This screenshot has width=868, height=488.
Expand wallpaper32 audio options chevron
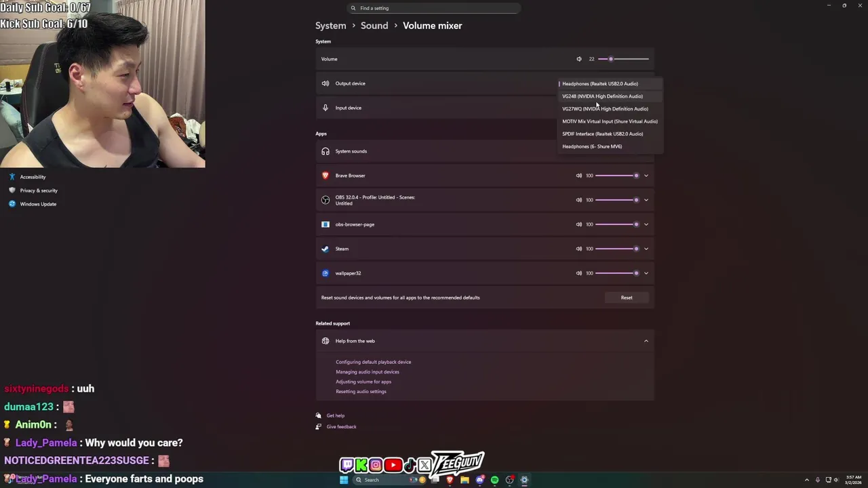coord(646,273)
